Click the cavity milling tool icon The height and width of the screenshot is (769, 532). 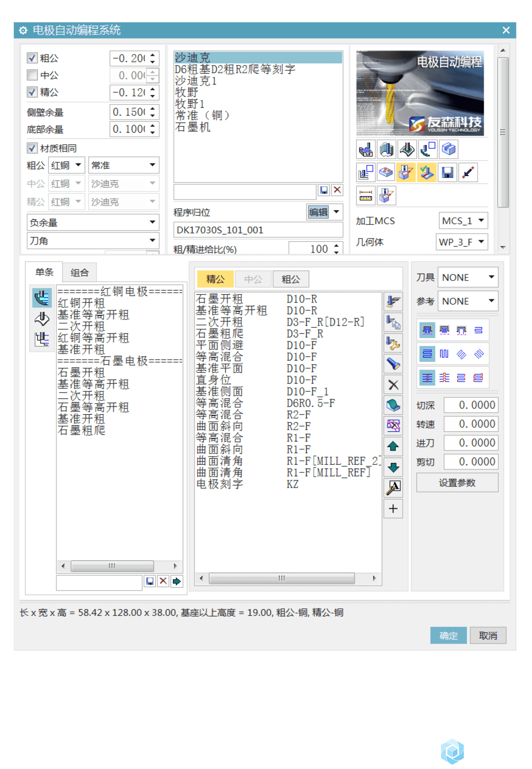(366, 149)
